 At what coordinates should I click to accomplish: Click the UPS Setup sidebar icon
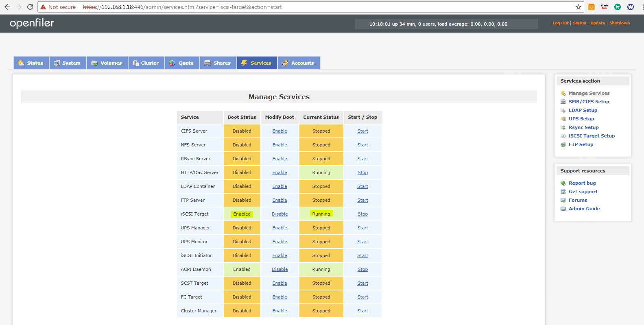click(x=563, y=119)
